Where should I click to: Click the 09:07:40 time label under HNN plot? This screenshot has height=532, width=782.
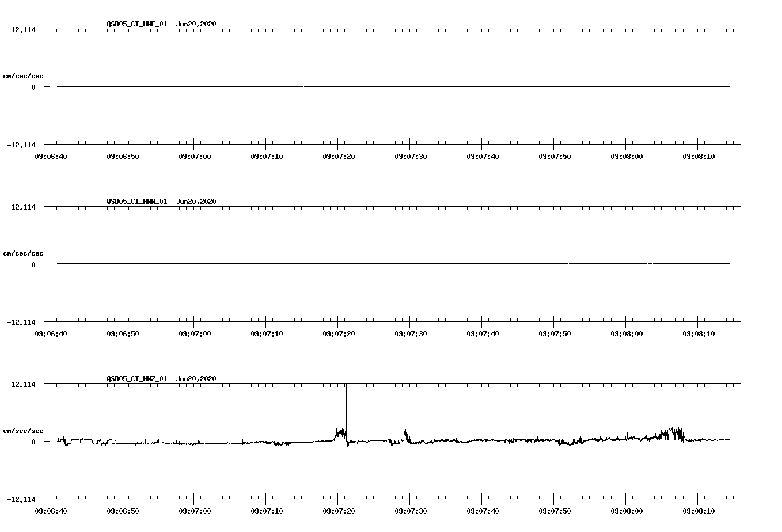(x=483, y=334)
